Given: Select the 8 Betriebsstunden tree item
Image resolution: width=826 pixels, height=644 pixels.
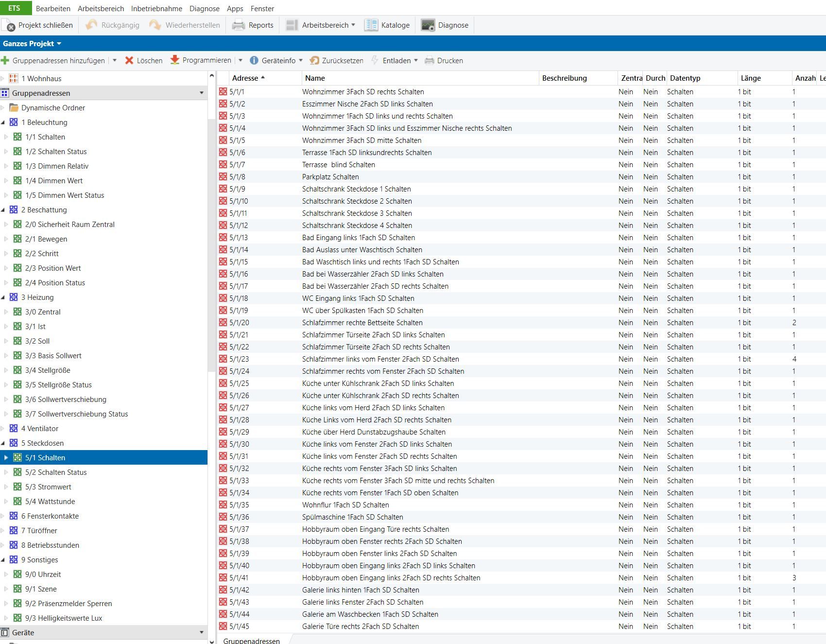Looking at the screenshot, I should point(50,545).
